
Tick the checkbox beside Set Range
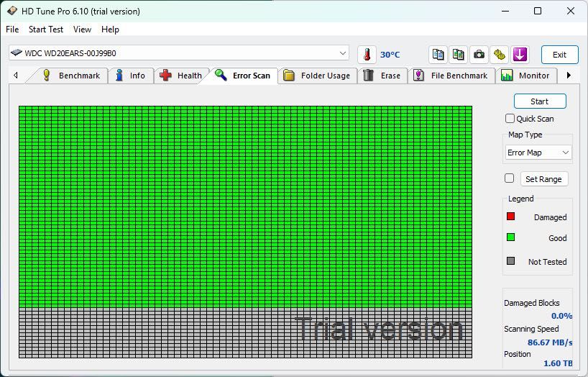pyautogui.click(x=509, y=178)
